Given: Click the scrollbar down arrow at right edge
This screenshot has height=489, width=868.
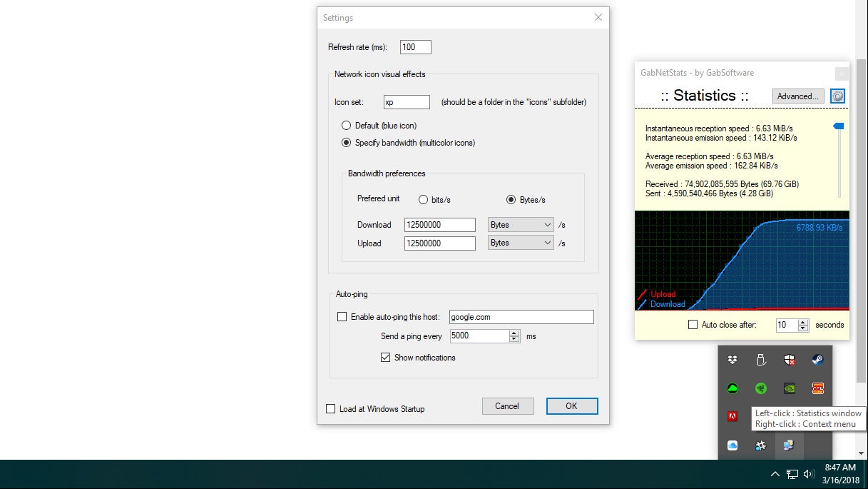Looking at the screenshot, I should click(x=862, y=453).
